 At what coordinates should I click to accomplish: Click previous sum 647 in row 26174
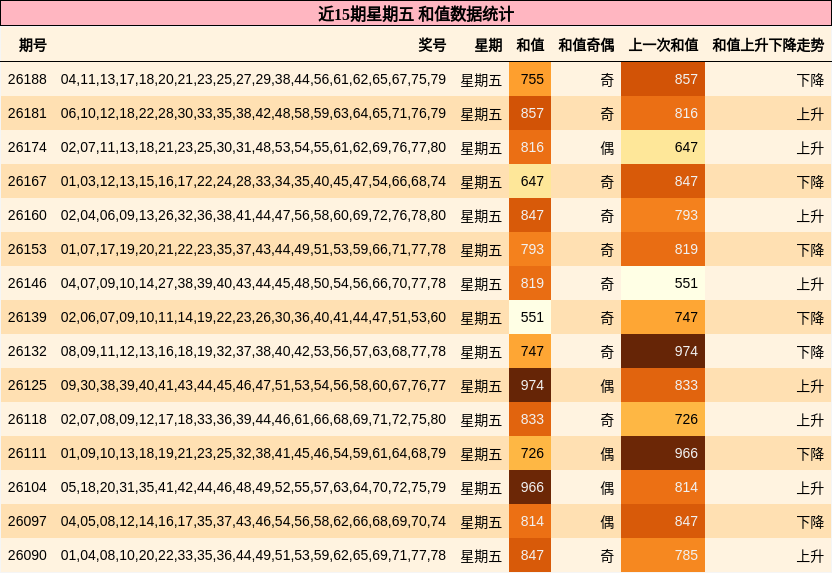[x=663, y=147]
